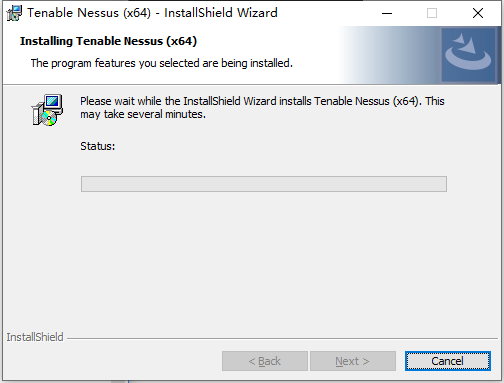Click the InstallShield brand label at the bottom
Viewport: 504px width, 383px height.
pyautogui.click(x=35, y=337)
